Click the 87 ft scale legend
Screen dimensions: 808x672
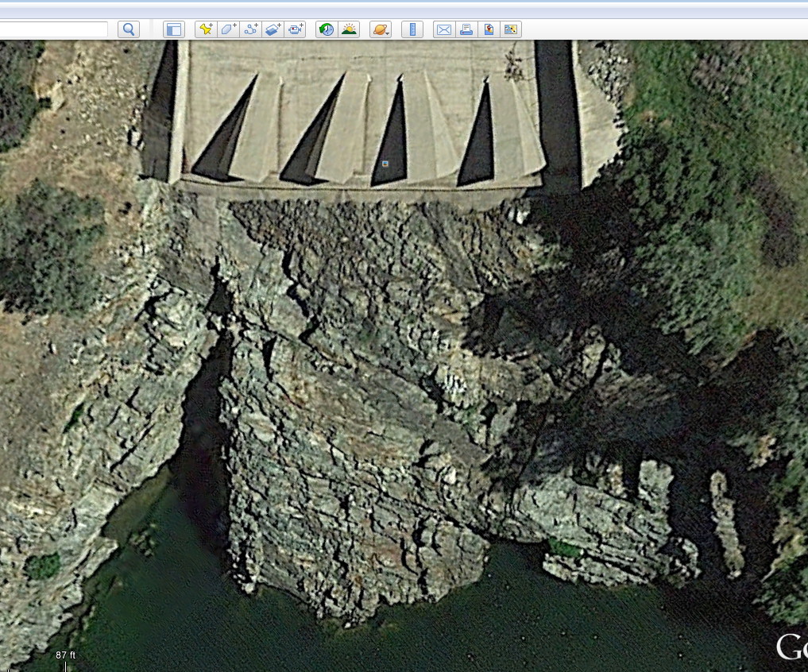point(66,655)
